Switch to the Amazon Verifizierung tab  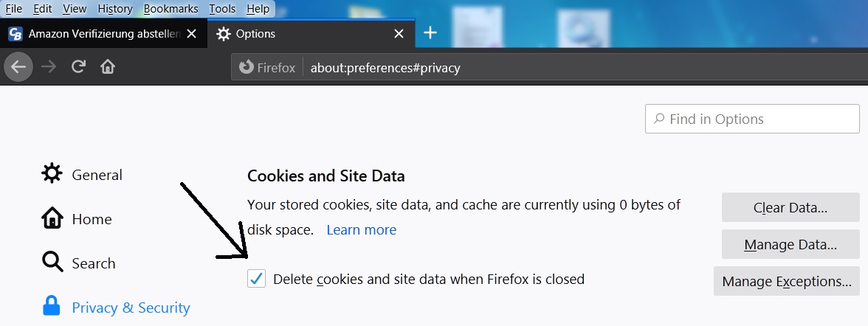point(96,34)
